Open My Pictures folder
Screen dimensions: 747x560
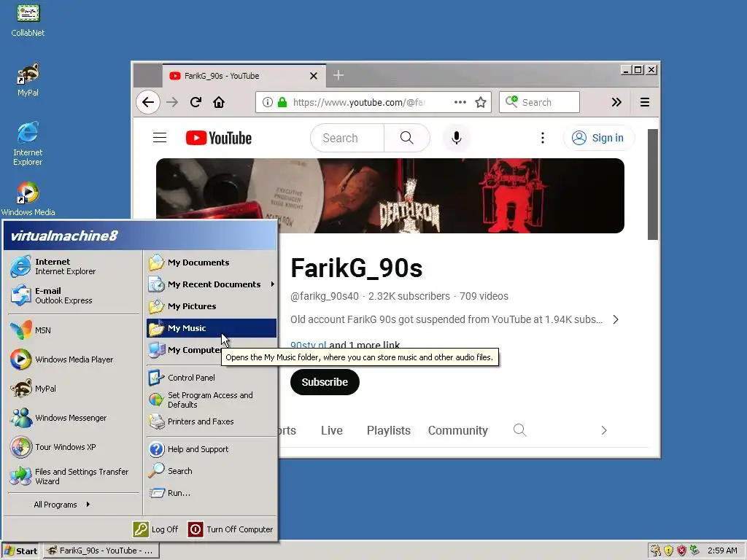click(x=211, y=306)
